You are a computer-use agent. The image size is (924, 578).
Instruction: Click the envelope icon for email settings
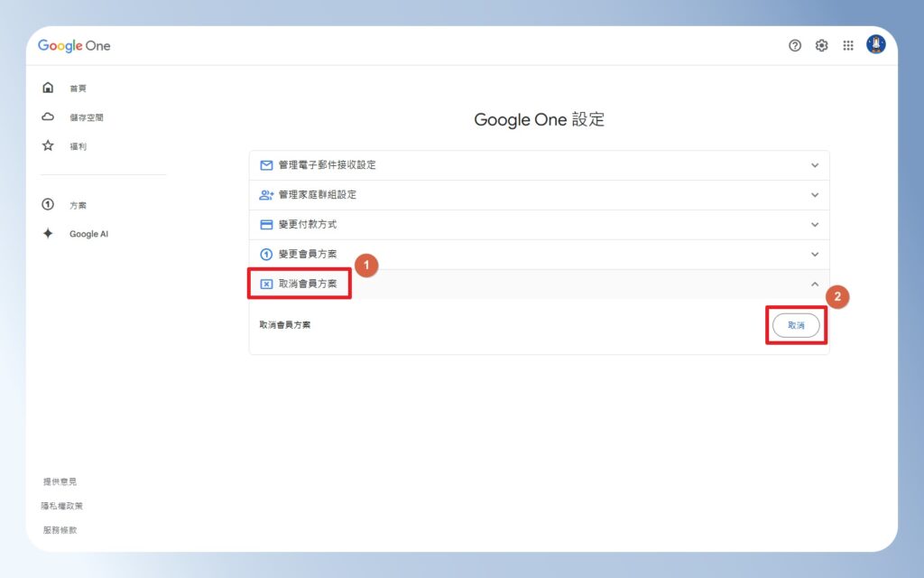(x=266, y=165)
